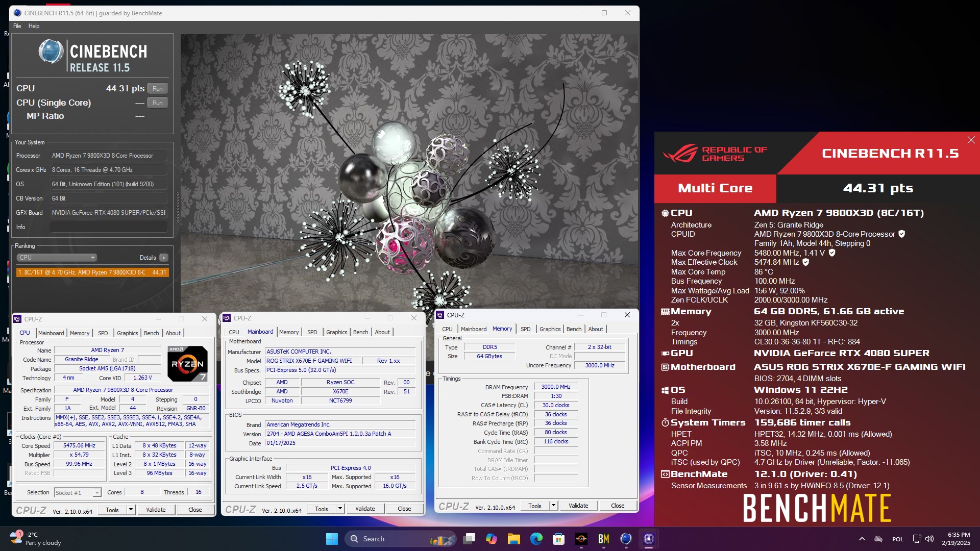980x551 pixels.
Task: Click the Cinebench Info input field
Action: tap(109, 227)
